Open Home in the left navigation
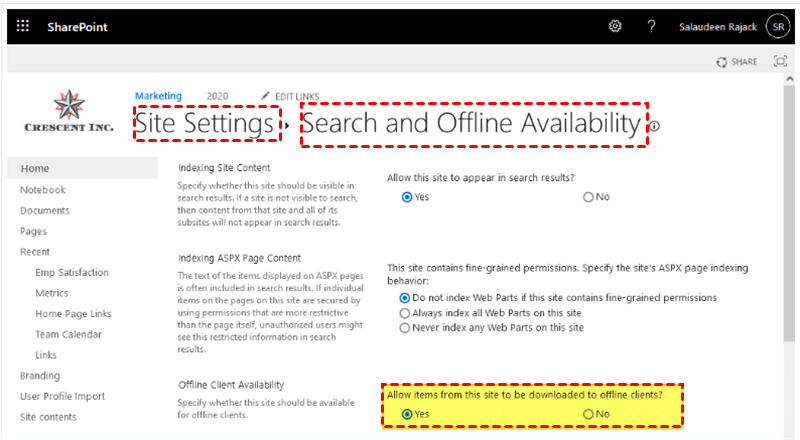The height and width of the screenshot is (440, 800). pyautogui.click(x=83, y=168)
